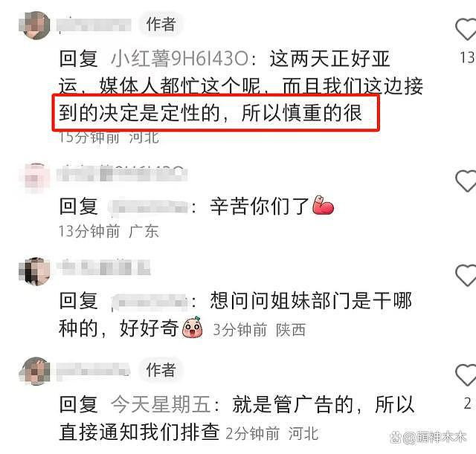Tap the reply text 辛苦你们了
This screenshot has height=454, width=476.
(x=260, y=207)
